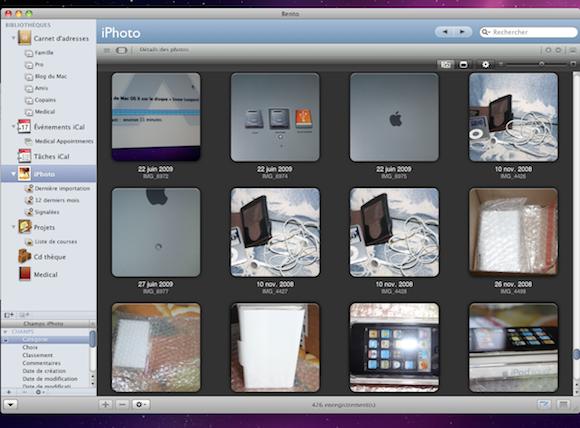Viewport: 580px width, 428px height.
Task: Switch to table view icon in navigation bar
Action: pyautogui.click(x=107, y=50)
